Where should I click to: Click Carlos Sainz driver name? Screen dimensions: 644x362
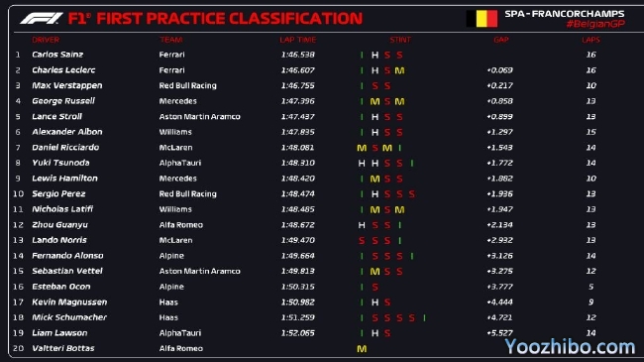[x=57, y=55]
